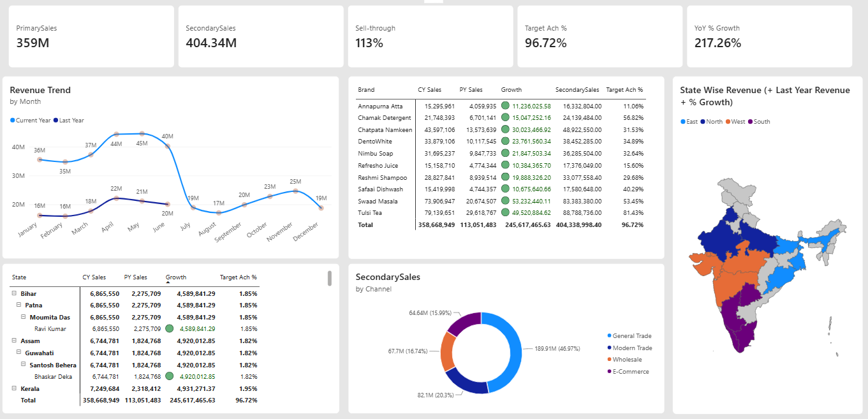868x419 pixels.
Task: Click Bhaskar Deka's green growth indicator
Action: (x=170, y=376)
